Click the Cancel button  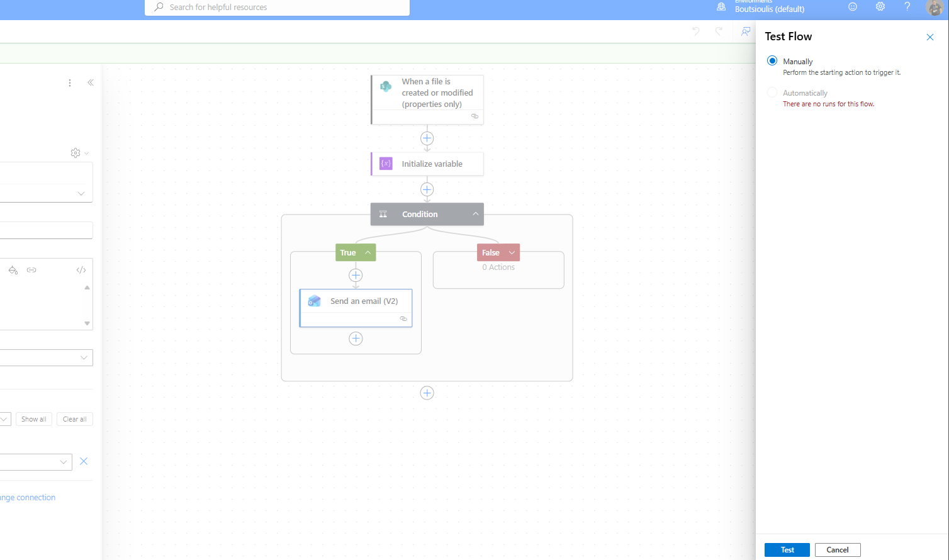tap(837, 550)
